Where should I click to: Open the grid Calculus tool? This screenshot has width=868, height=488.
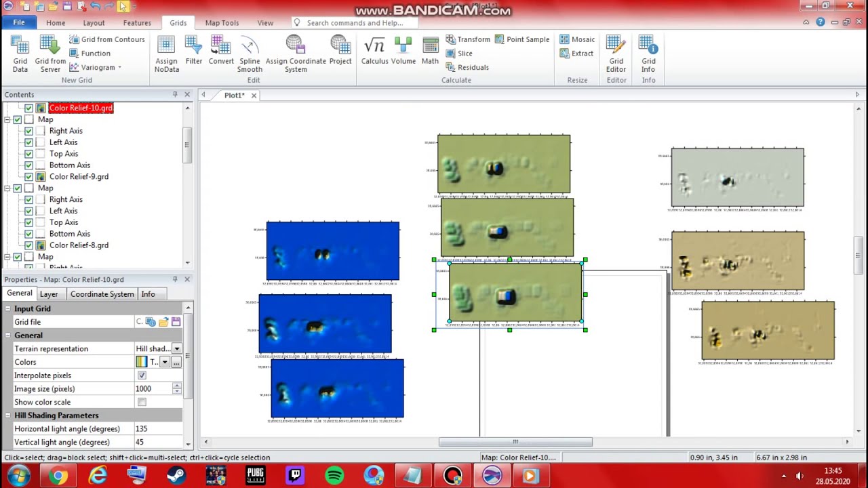point(374,52)
